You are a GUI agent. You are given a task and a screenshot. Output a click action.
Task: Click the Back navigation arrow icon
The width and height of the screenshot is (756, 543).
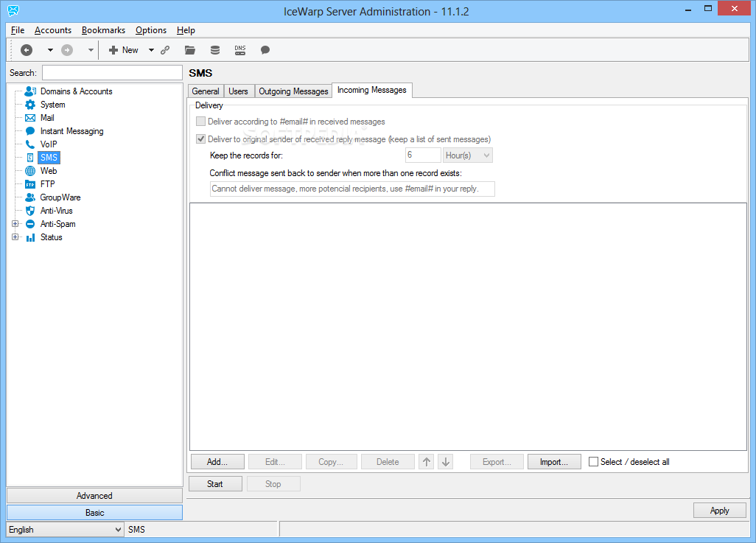tap(27, 50)
